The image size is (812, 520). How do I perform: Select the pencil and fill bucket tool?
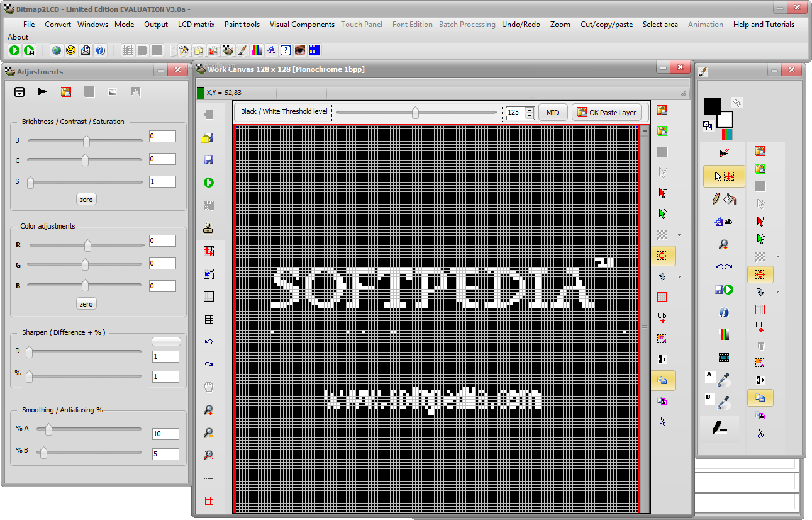coord(724,199)
